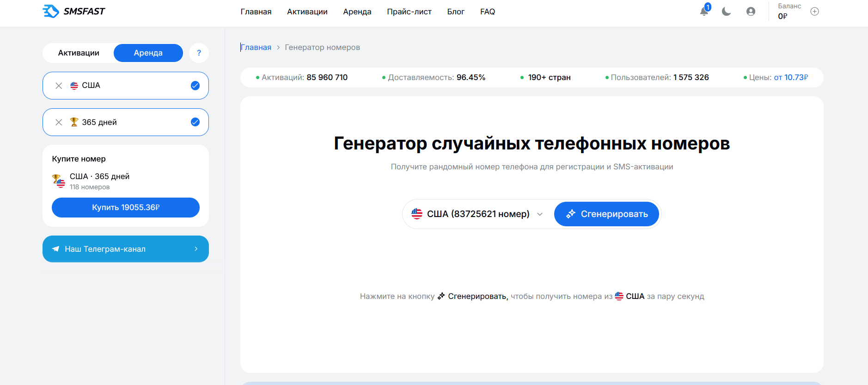Follow Главная breadcrumb link

256,47
